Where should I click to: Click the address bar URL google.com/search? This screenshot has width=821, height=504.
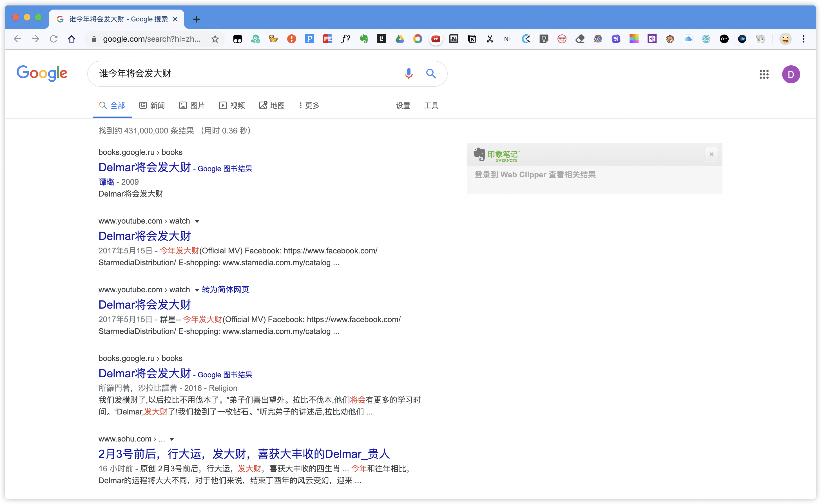point(152,39)
